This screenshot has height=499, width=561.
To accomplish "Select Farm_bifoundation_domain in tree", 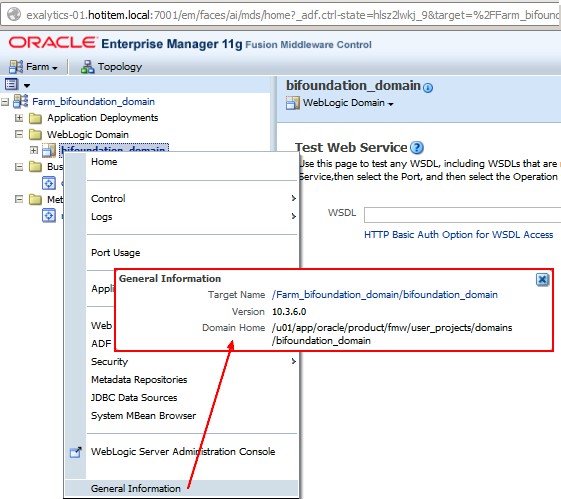I will 93,102.
